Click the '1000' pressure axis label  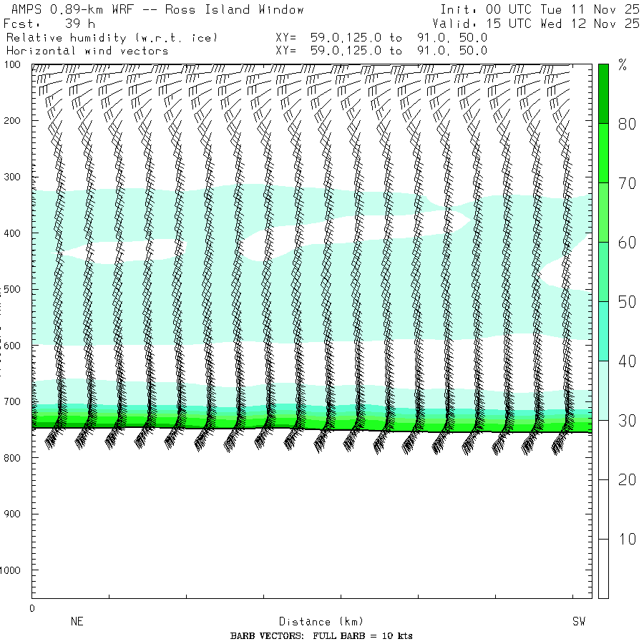[10, 570]
